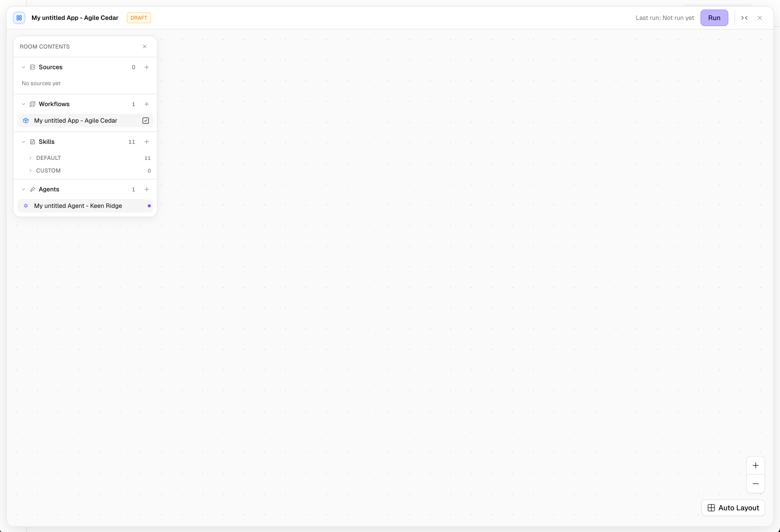Collapse the Sources section chevron

pyautogui.click(x=24, y=67)
